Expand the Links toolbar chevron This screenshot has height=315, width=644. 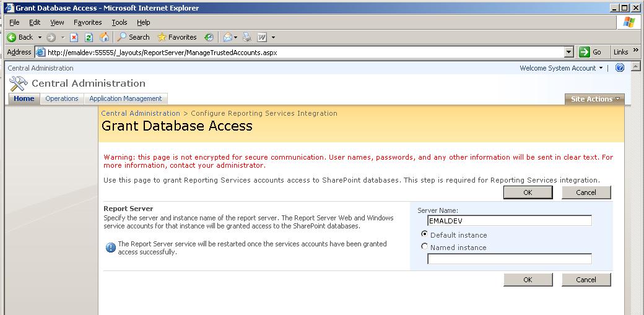(636, 51)
